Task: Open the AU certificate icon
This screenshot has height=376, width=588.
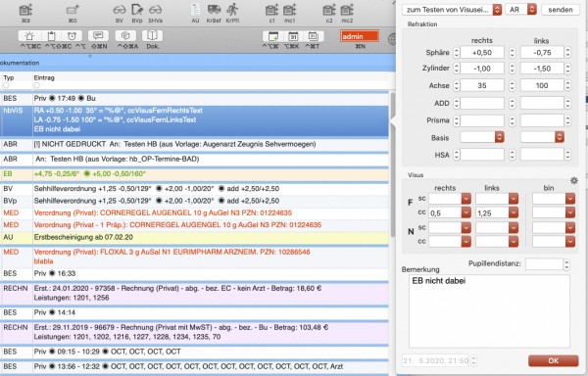Action: click(195, 10)
